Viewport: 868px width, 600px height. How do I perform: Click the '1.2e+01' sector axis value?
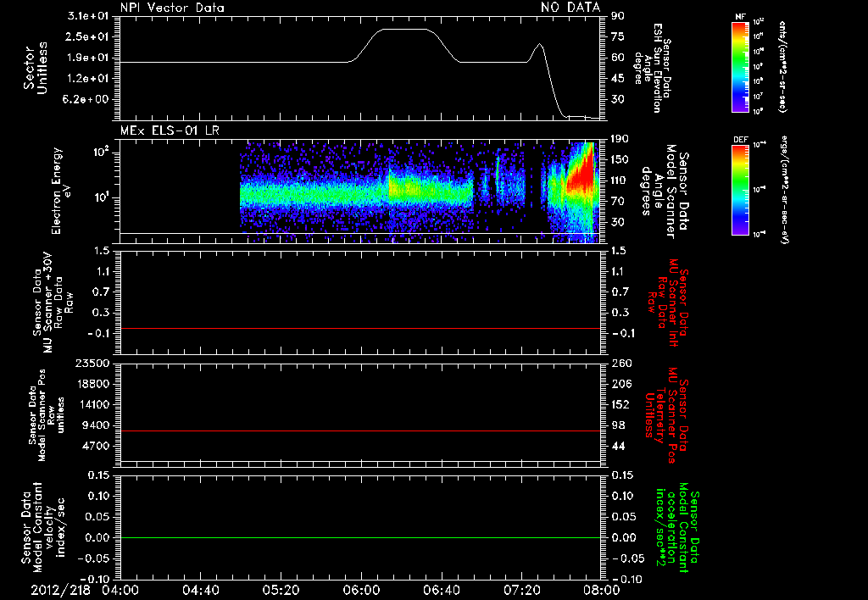pos(88,79)
